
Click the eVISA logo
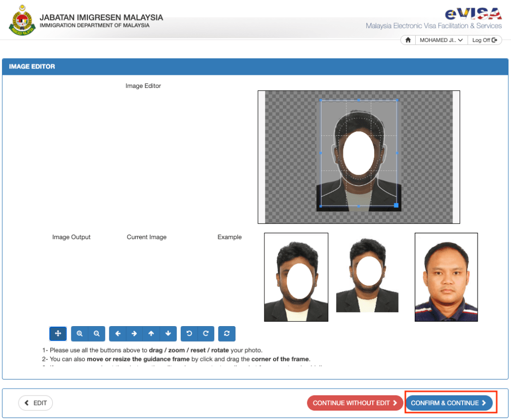(474, 13)
